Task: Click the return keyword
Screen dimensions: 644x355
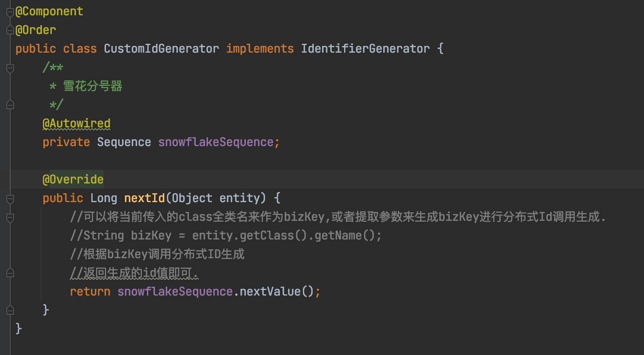Action: click(90, 292)
